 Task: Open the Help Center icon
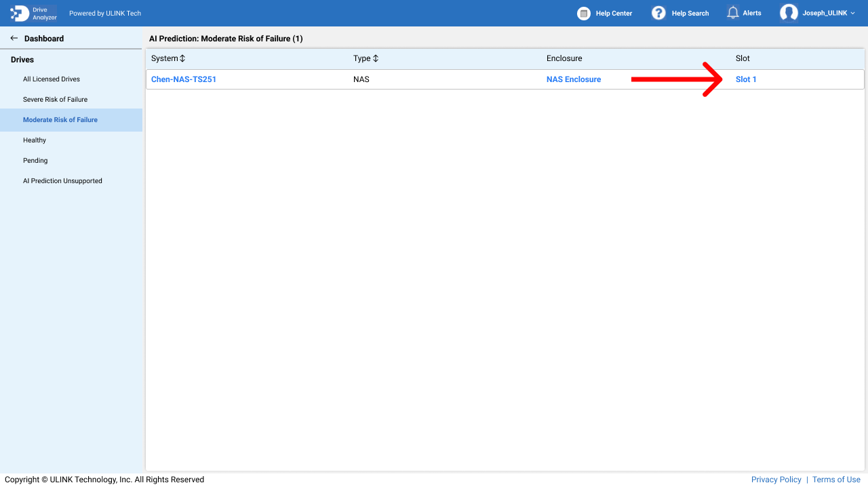tap(584, 14)
